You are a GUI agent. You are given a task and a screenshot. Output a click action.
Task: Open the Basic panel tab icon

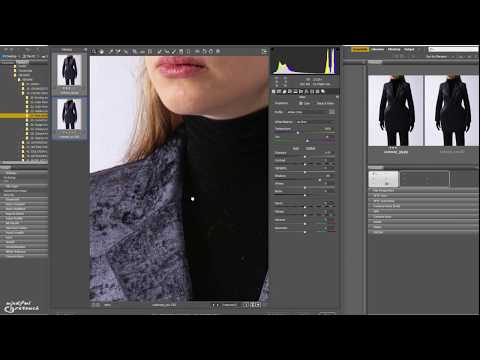click(x=273, y=91)
